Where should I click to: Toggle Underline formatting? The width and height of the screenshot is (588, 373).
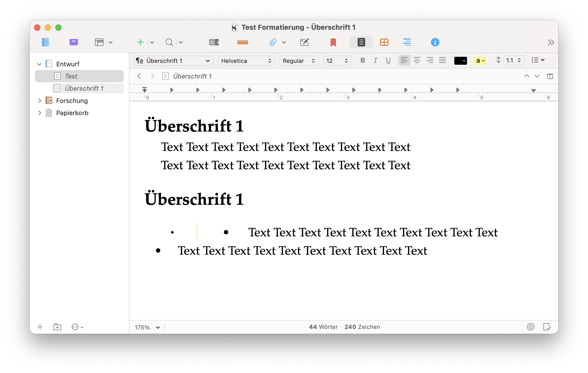[388, 60]
